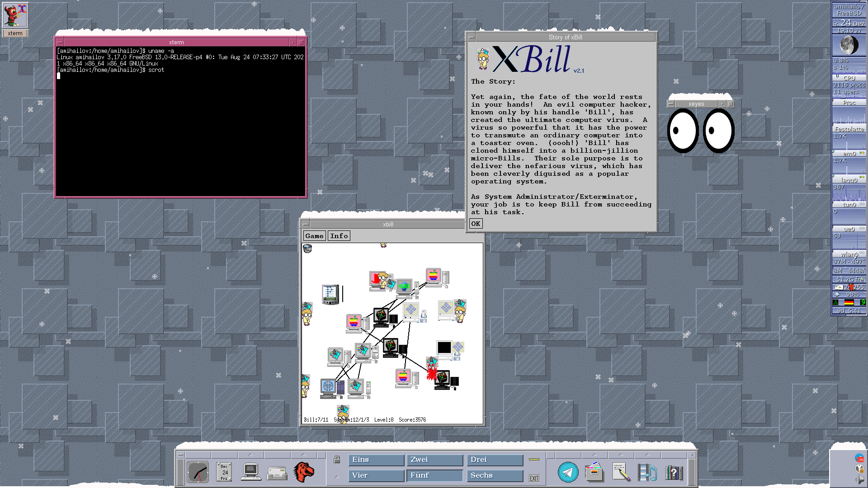The height and width of the screenshot is (488, 868).
Task: Click the xeyes right eye
Action: click(x=718, y=131)
